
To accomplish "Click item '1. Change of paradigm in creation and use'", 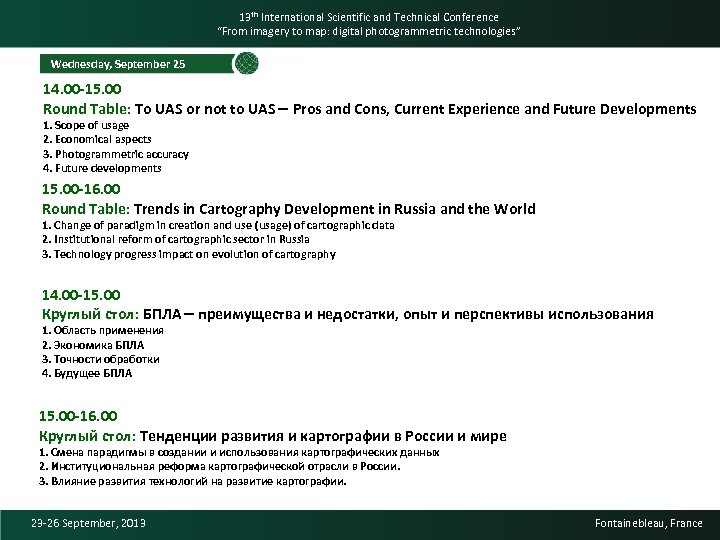I will [x=218, y=225].
